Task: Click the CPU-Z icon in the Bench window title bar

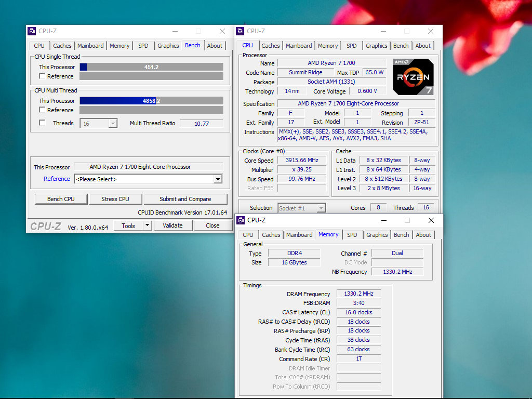Action: point(32,31)
